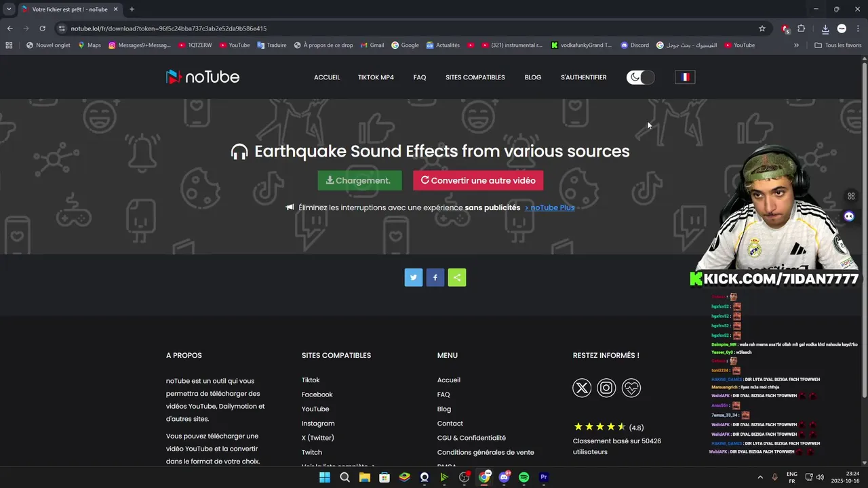Click the green share icon
Screen dimensions: 868x488
click(x=457, y=277)
